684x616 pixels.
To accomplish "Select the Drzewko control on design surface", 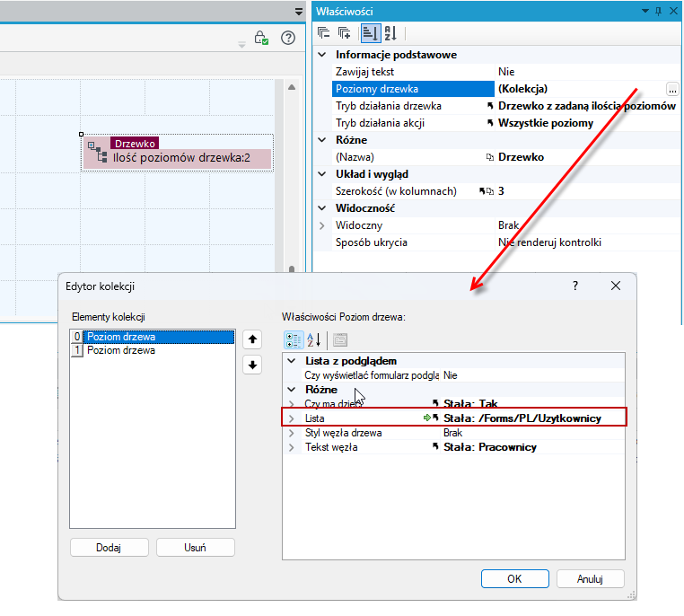I will pos(178,153).
